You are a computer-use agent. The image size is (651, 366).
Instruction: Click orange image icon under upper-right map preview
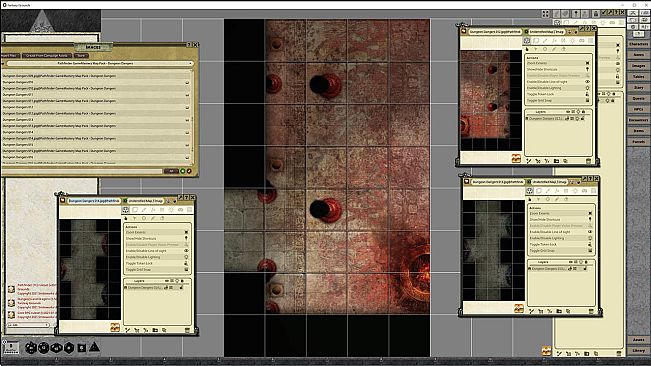[516, 158]
